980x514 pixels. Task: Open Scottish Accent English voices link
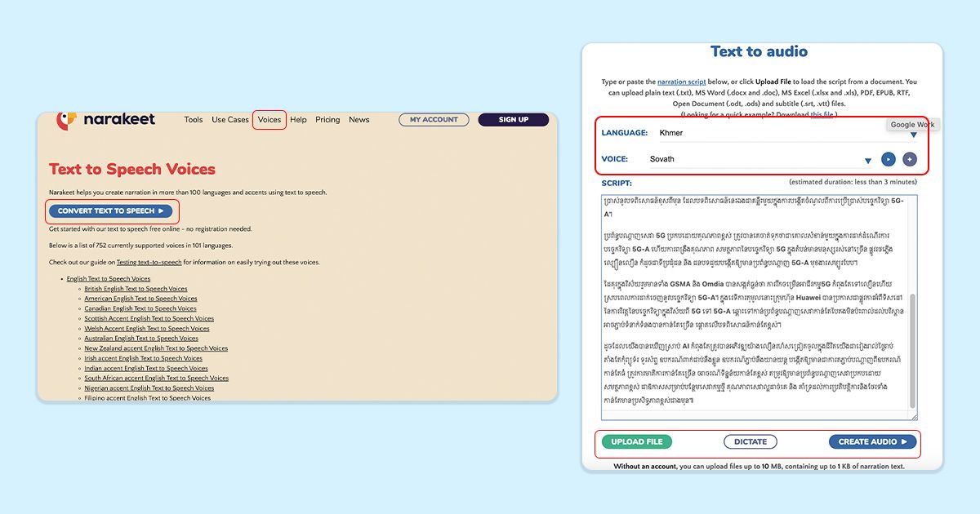(x=149, y=319)
